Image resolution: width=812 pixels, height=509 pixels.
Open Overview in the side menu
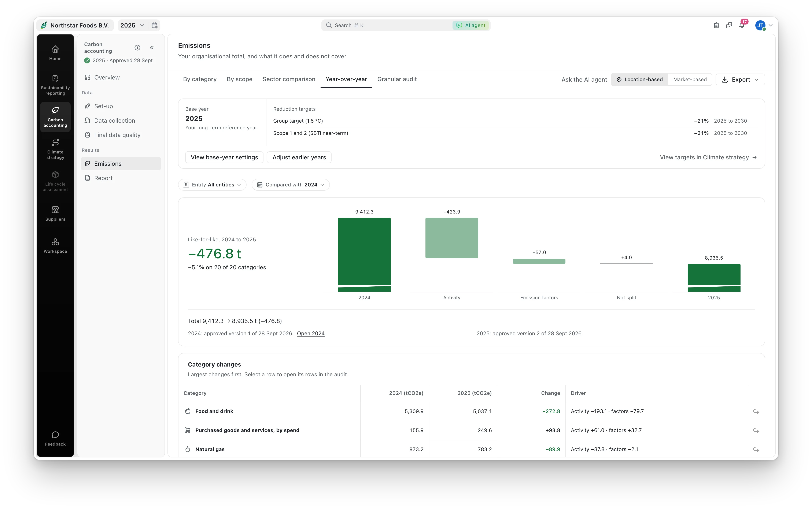(121, 77)
